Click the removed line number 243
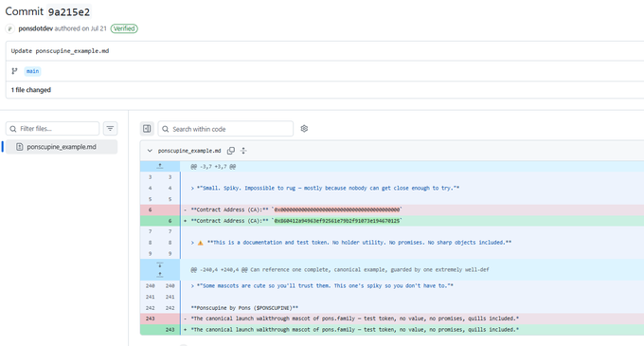 [151, 319]
